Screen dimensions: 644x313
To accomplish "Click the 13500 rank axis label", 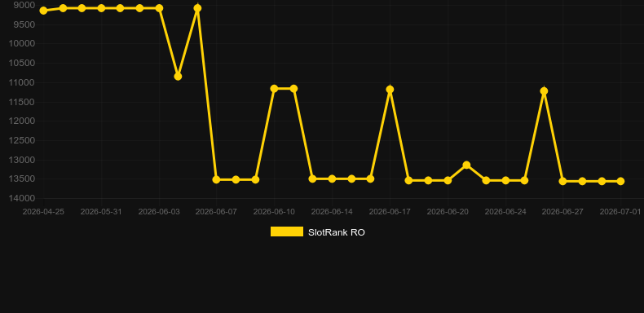I will pyautogui.click(x=22, y=179).
